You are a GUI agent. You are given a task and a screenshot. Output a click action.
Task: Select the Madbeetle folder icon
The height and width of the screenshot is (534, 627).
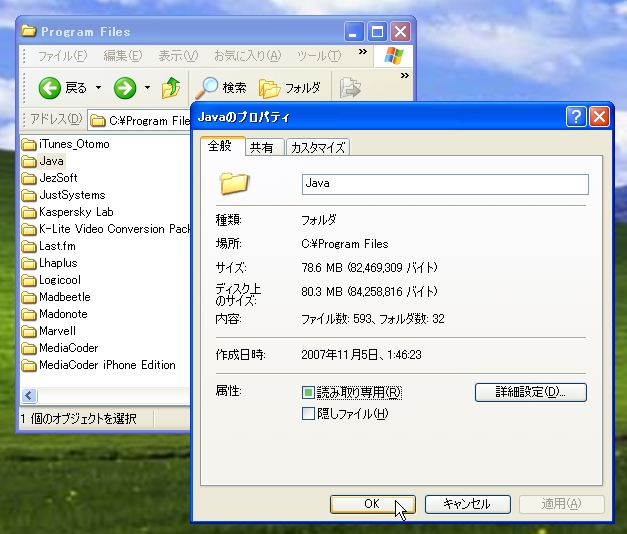point(29,297)
